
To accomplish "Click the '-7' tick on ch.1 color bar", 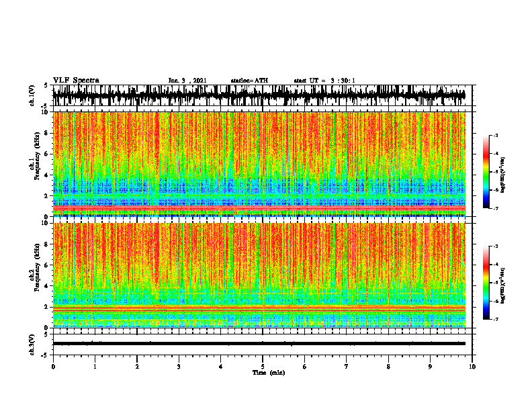I will point(495,208).
